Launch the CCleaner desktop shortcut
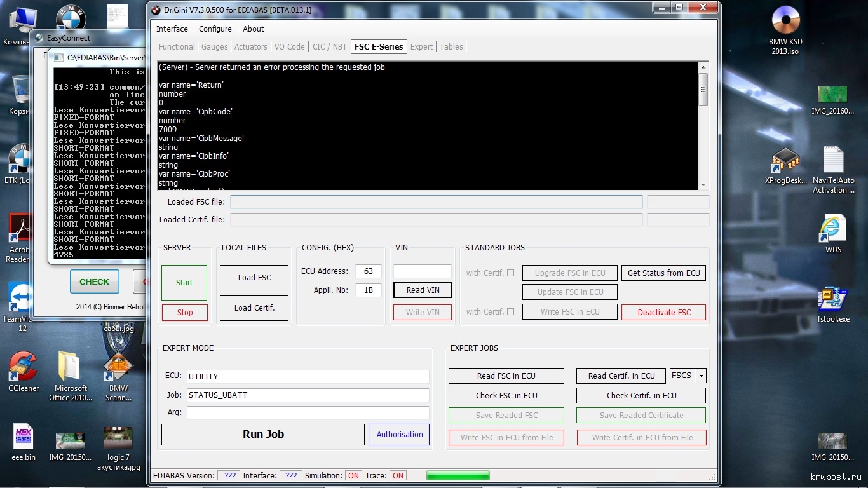This screenshot has height=488, width=868. pos(24,366)
